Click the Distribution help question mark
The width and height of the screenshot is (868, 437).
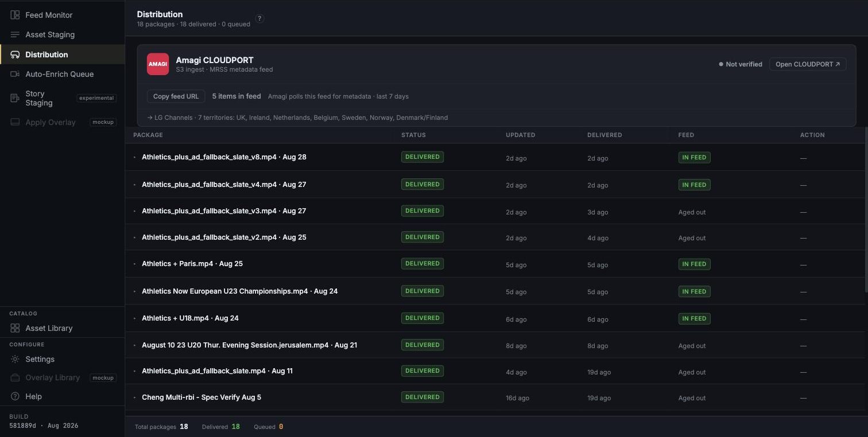point(260,18)
